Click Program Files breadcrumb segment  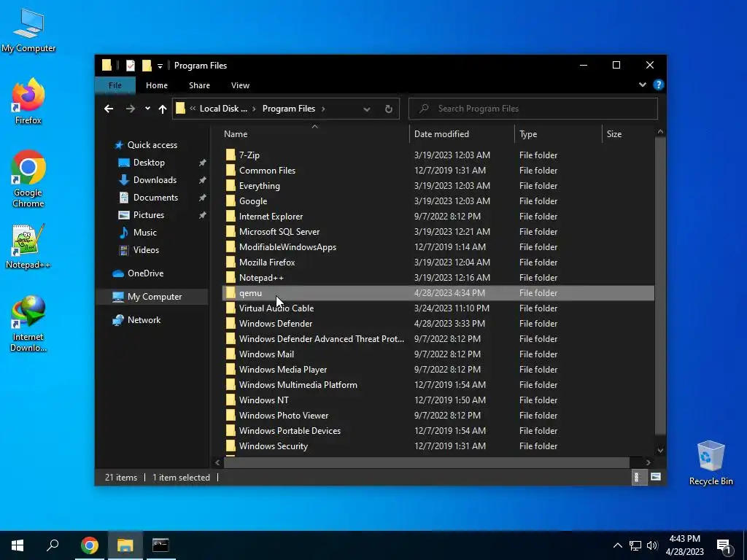click(x=289, y=109)
